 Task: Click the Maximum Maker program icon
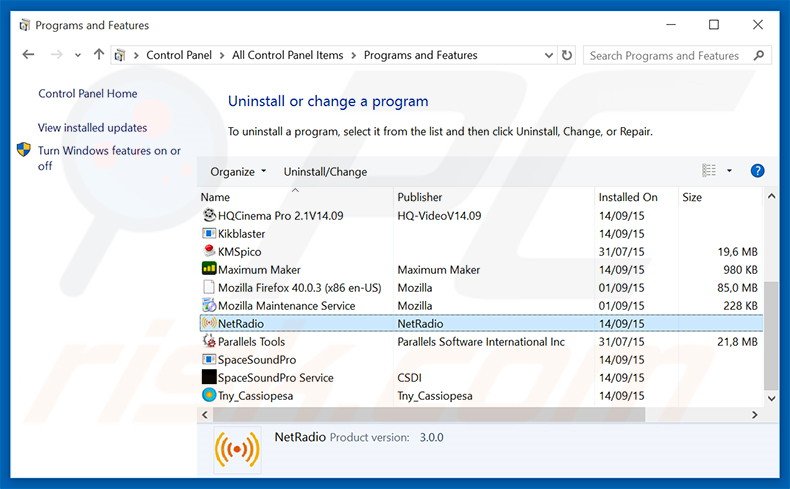tap(209, 268)
